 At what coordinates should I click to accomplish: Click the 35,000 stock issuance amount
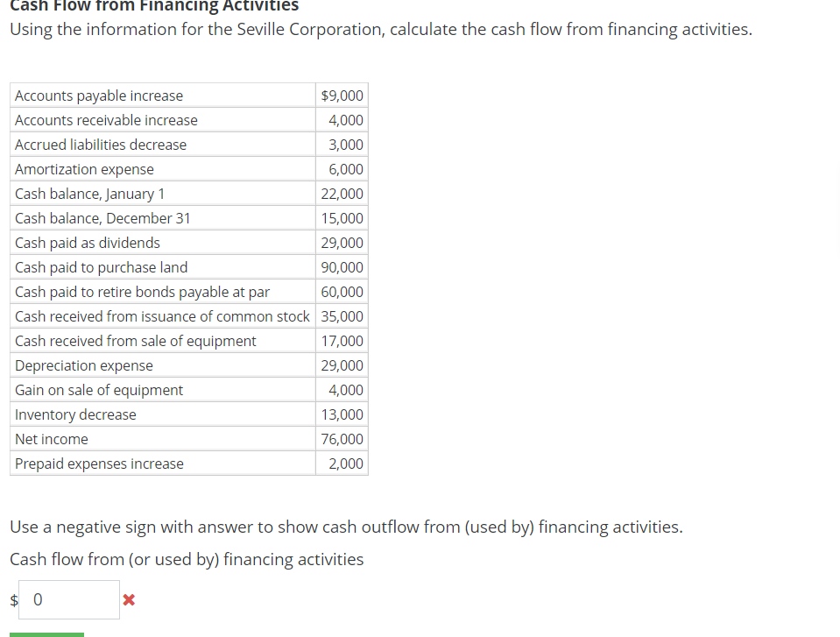[342, 316]
